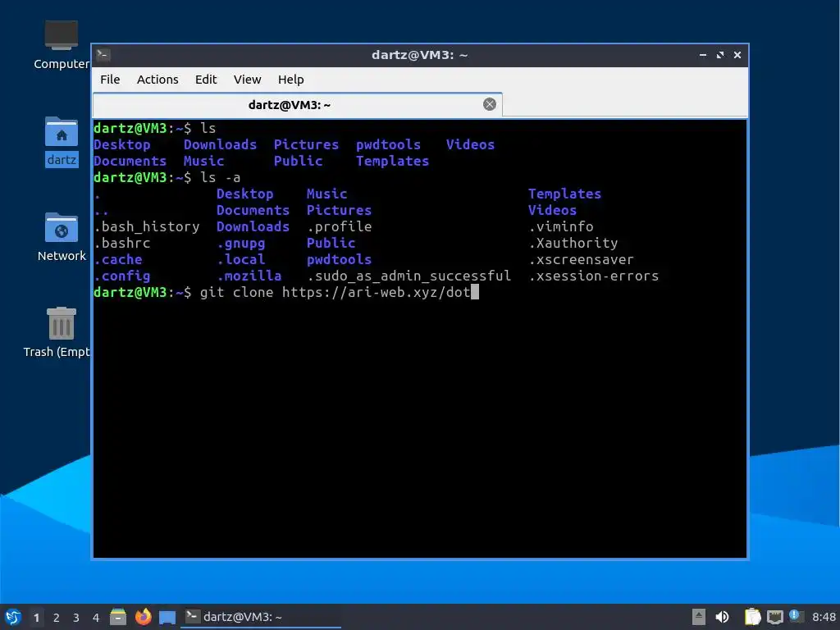Open the Help menu
This screenshot has width=840, height=630.
pos(291,80)
